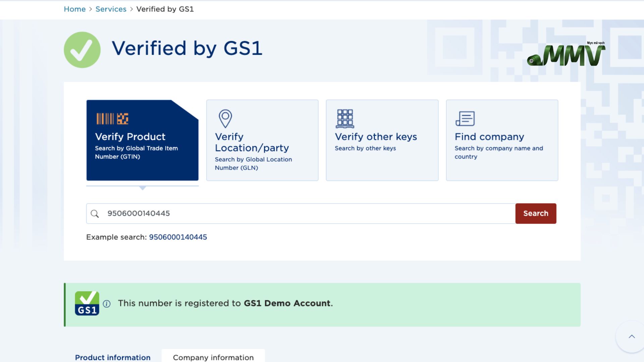This screenshot has height=362, width=644.
Task: Use the example search number 9506000140445 link
Action: click(x=178, y=237)
